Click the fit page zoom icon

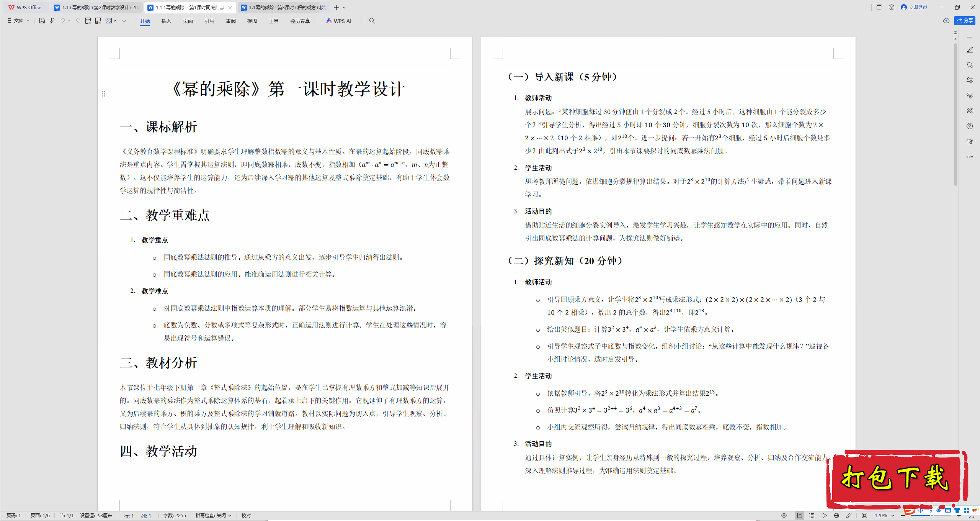864,516
